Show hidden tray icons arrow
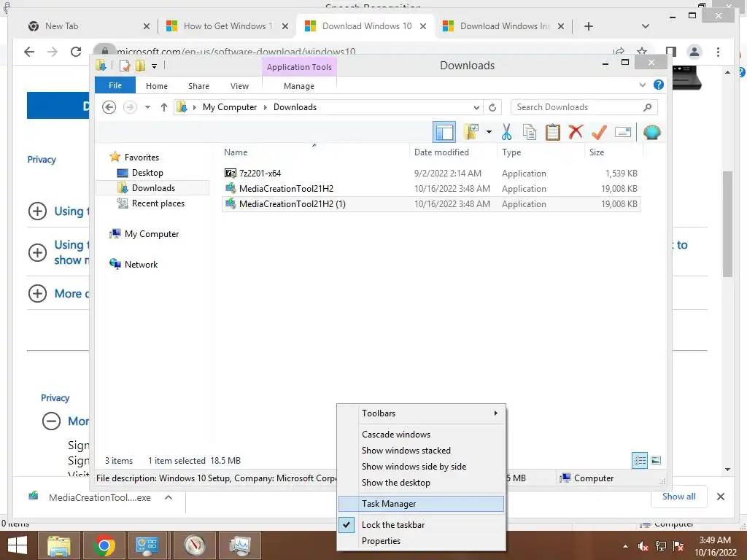Image resolution: width=747 pixels, height=560 pixels. [x=625, y=546]
